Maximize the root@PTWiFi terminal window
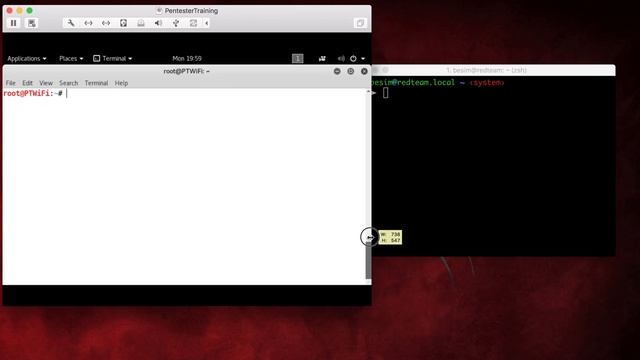 pyautogui.click(x=351, y=71)
